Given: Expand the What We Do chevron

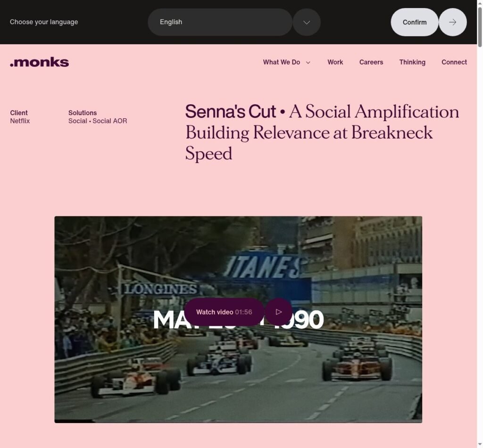Looking at the screenshot, I should pyautogui.click(x=308, y=63).
